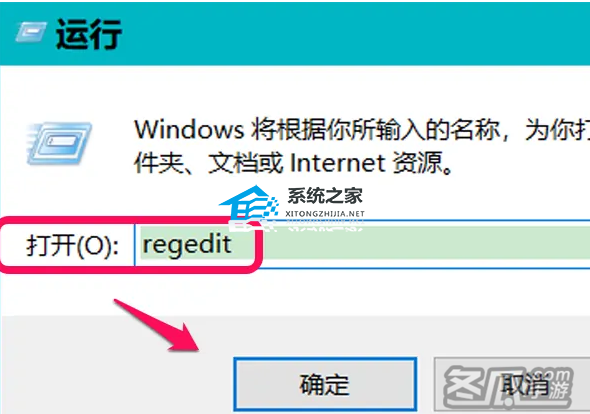Click the large Run program icon

59,144
